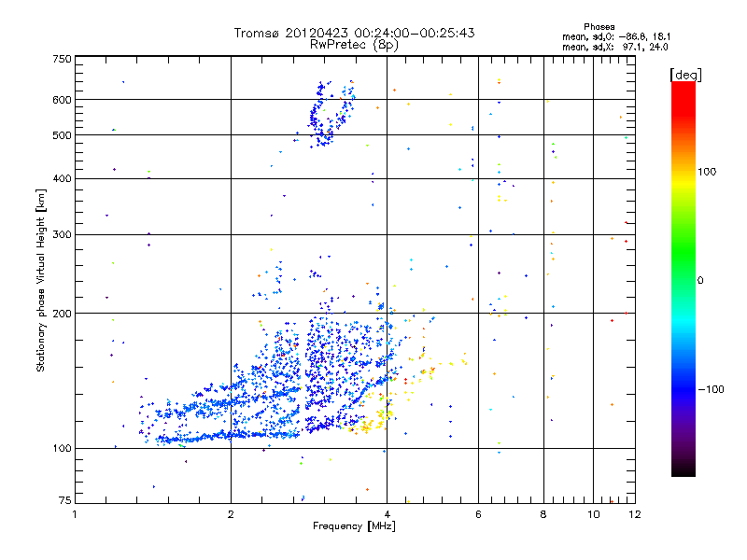Click the y-axis tick label '75'

point(65,500)
